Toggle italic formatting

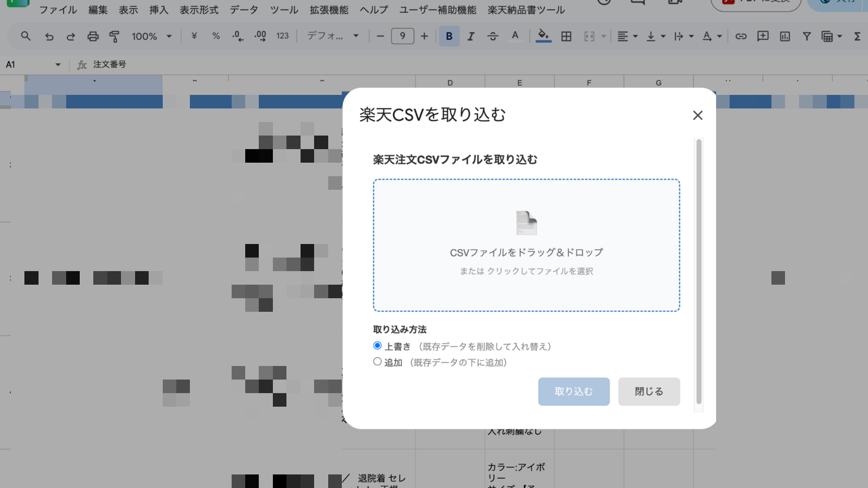pos(471,36)
